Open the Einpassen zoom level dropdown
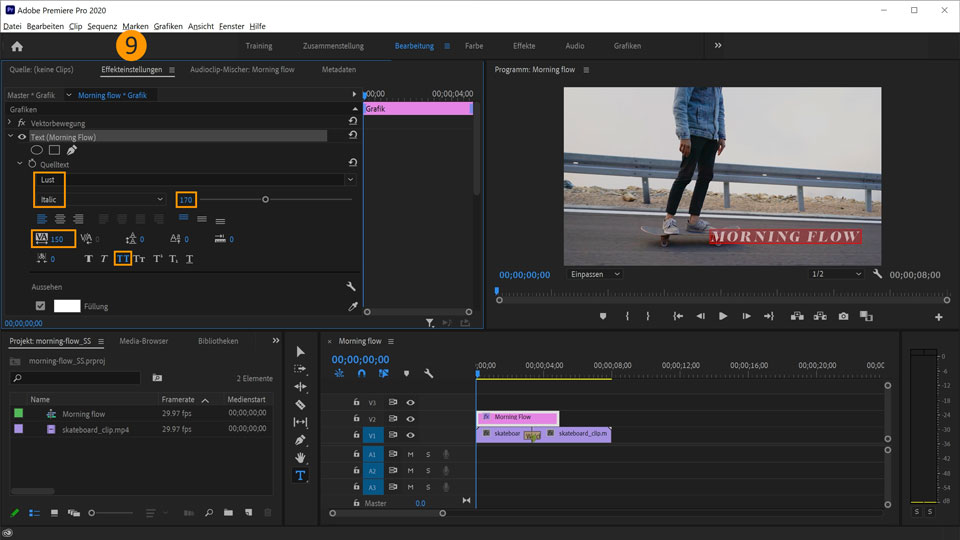The image size is (960, 540). (594, 274)
